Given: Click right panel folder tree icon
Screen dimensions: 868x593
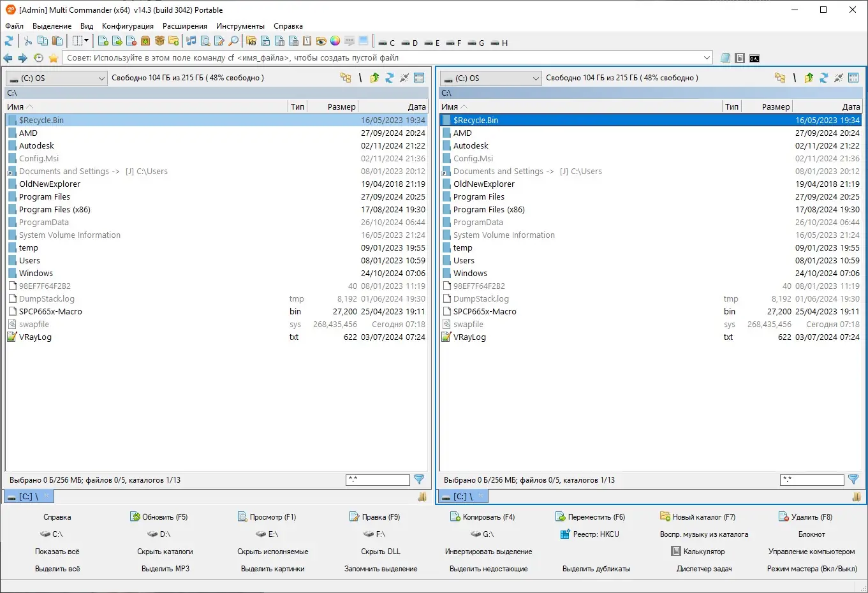Looking at the screenshot, I should [x=780, y=78].
